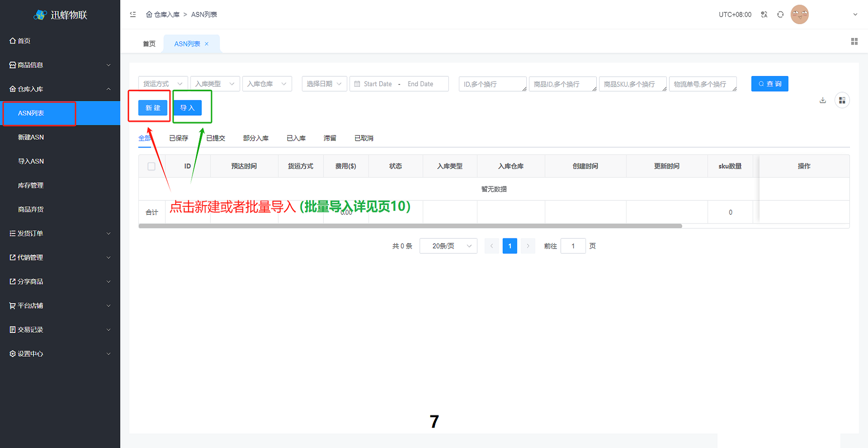Open the 20条/页 page size dropdown
The height and width of the screenshot is (448, 868).
click(x=448, y=246)
